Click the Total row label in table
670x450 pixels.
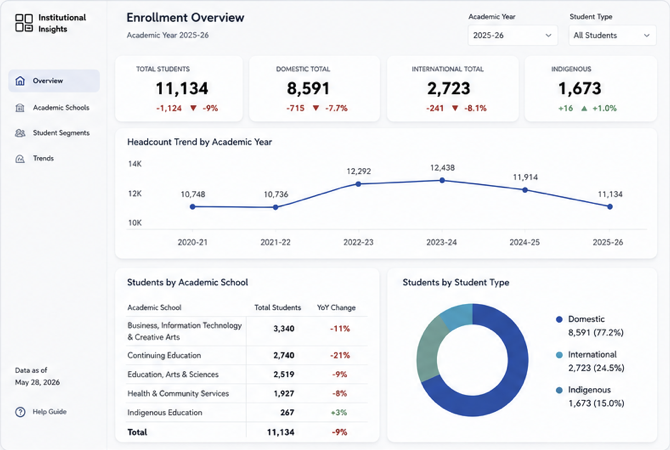click(x=137, y=432)
